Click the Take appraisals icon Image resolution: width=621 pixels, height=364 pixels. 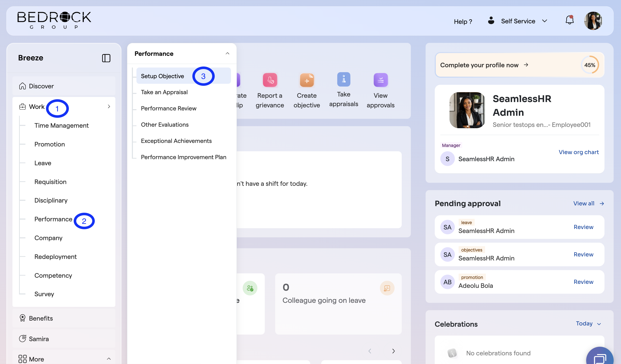pyautogui.click(x=344, y=79)
